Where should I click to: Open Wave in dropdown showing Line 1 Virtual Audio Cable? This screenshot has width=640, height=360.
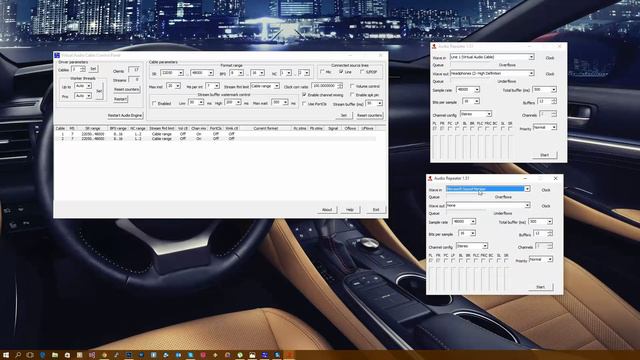(492, 57)
